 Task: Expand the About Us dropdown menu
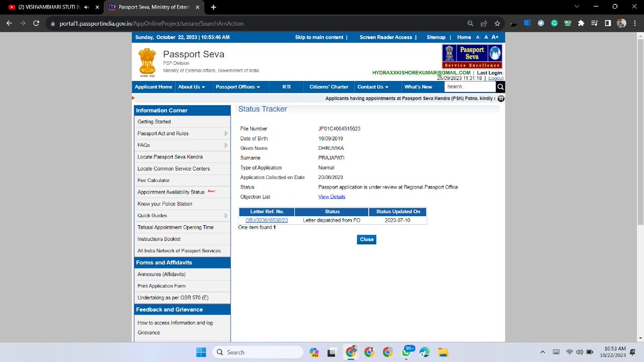192,87
